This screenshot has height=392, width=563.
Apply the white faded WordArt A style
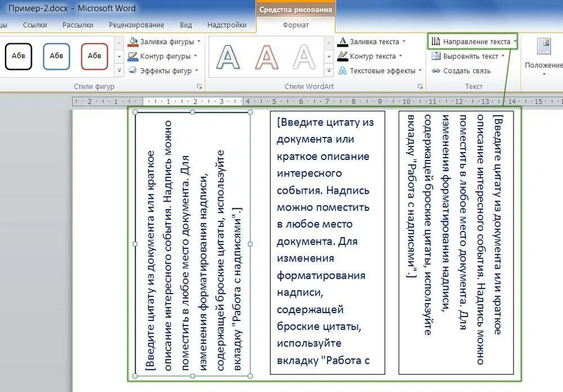[304, 57]
